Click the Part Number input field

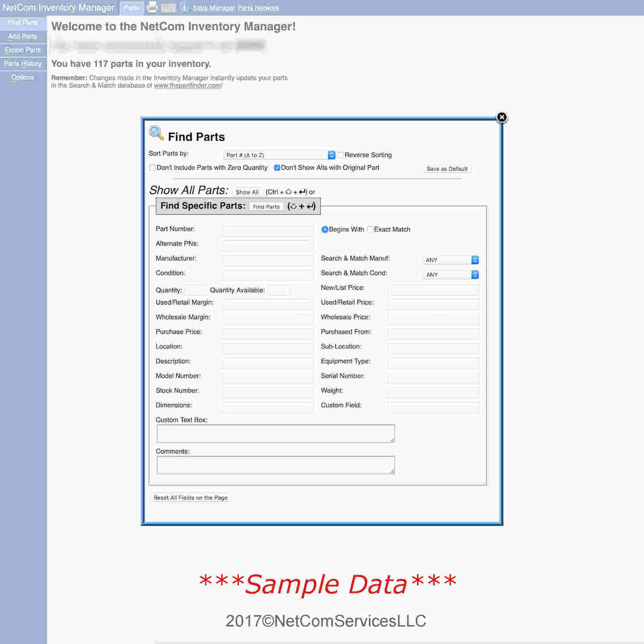[268, 231]
